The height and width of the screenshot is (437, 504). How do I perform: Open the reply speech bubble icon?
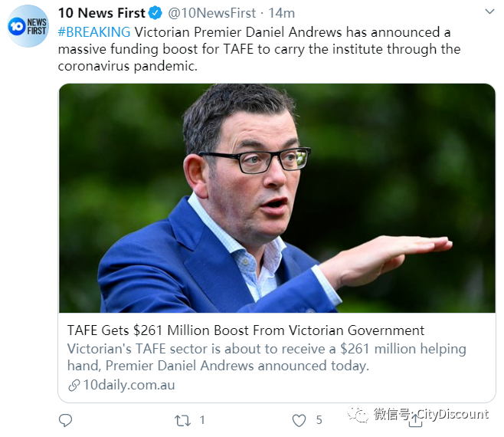click(66, 420)
